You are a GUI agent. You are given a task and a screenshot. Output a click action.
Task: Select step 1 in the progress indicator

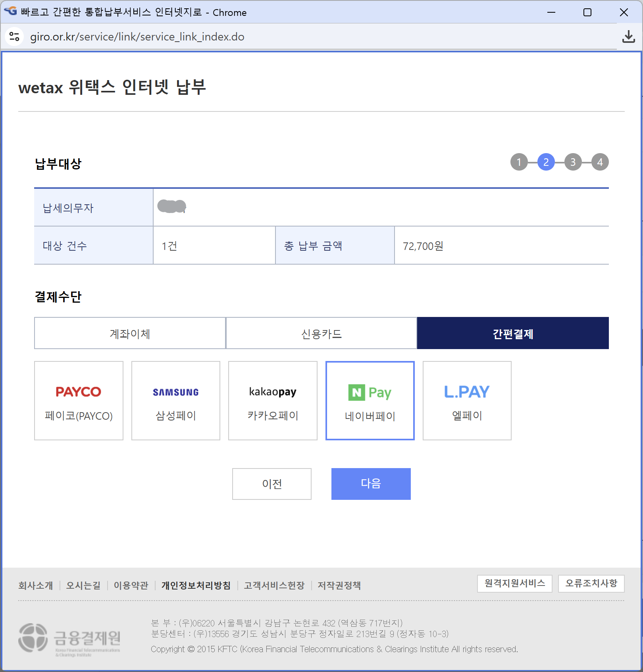pyautogui.click(x=519, y=162)
